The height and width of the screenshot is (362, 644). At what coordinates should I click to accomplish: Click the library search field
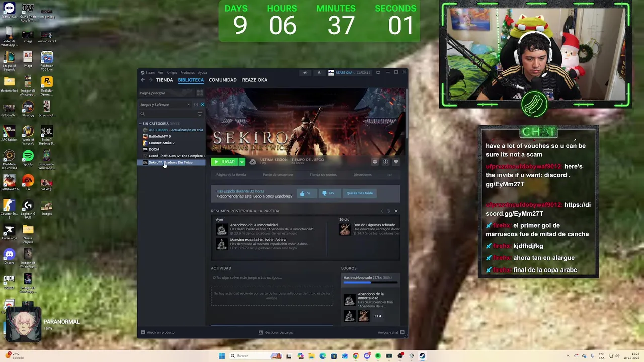click(x=169, y=114)
